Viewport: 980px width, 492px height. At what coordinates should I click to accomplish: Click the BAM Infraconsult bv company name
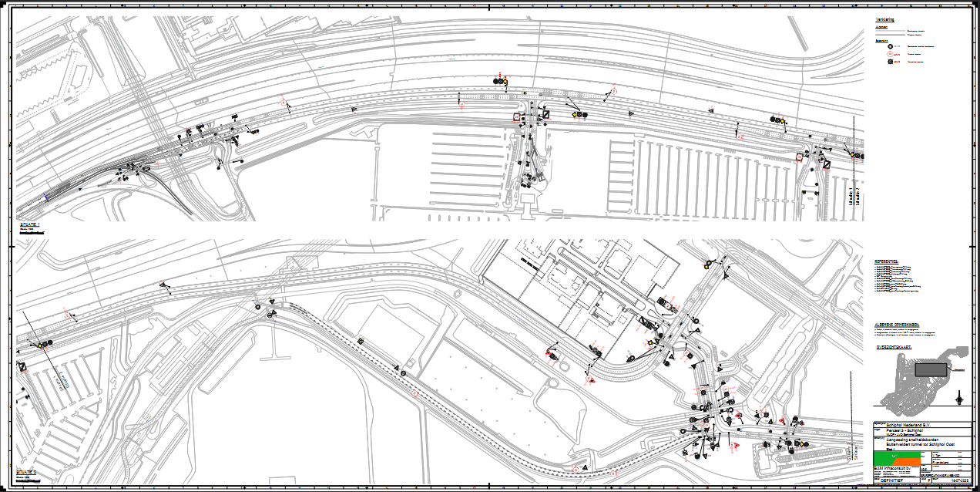click(891, 468)
